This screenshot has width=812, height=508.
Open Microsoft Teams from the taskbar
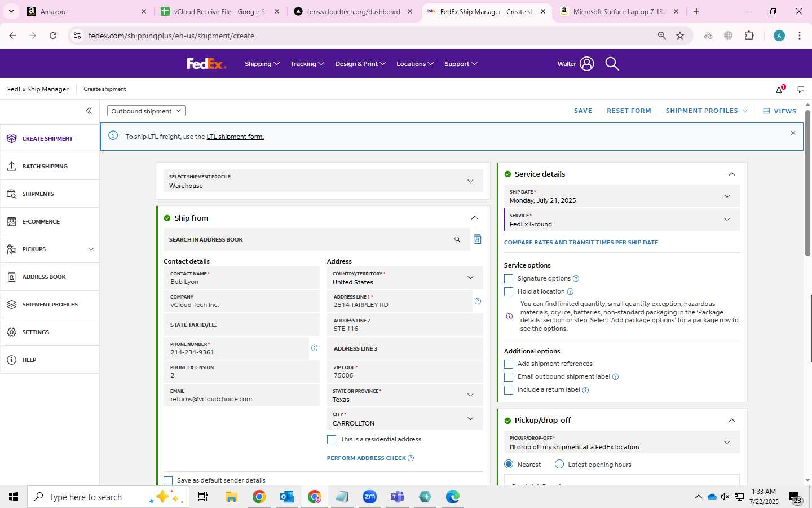pos(397,497)
